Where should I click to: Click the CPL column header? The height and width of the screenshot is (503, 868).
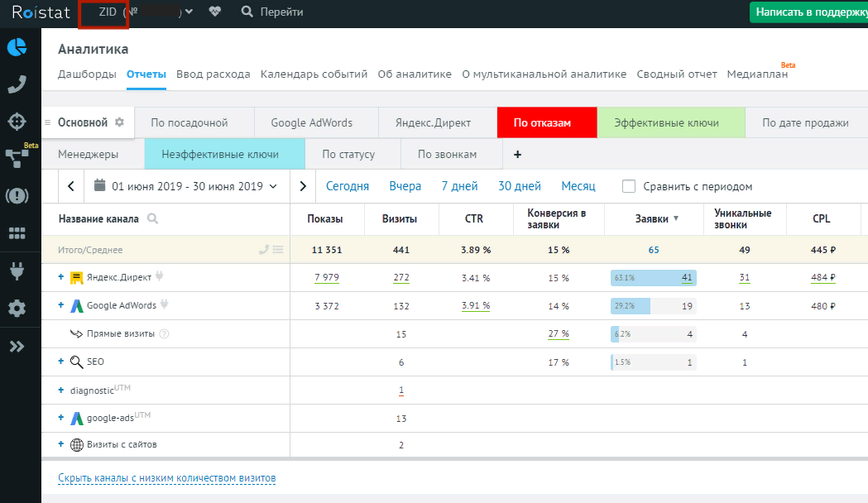click(821, 218)
